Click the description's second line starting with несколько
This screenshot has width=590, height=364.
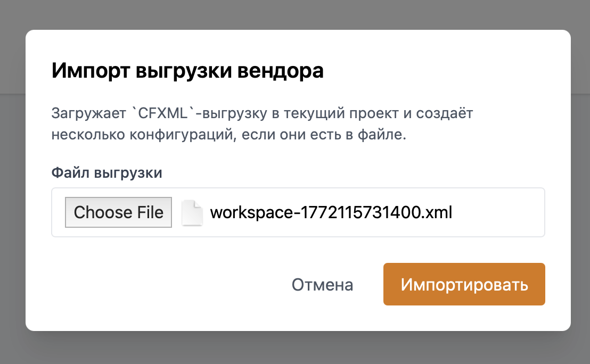(x=229, y=135)
